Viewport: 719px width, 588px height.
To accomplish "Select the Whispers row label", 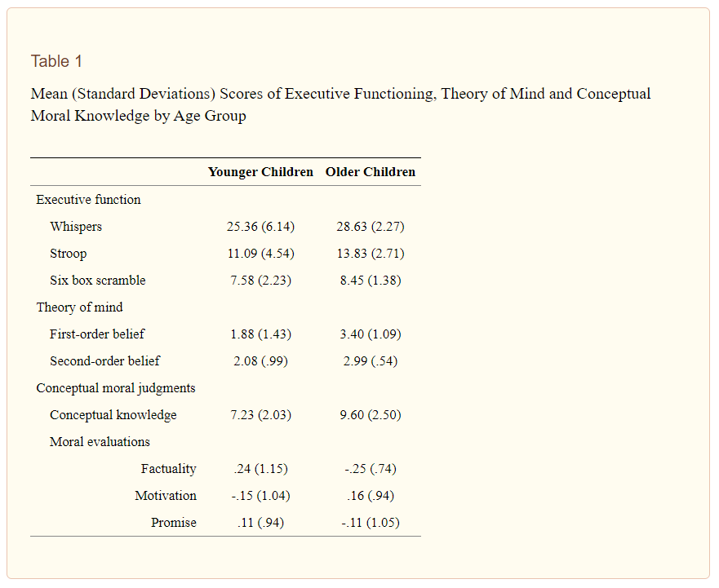I will (x=76, y=227).
